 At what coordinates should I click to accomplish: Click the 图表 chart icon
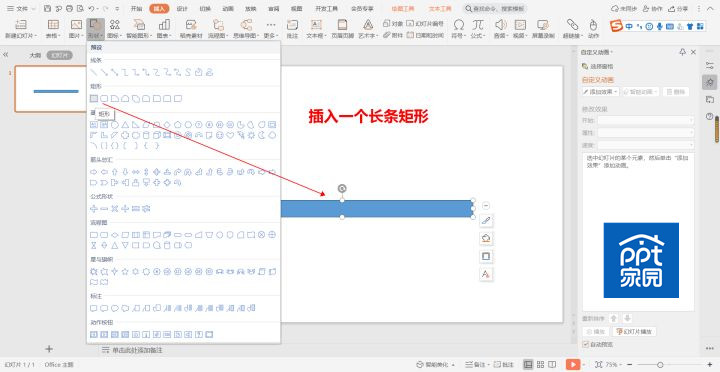coord(164,25)
